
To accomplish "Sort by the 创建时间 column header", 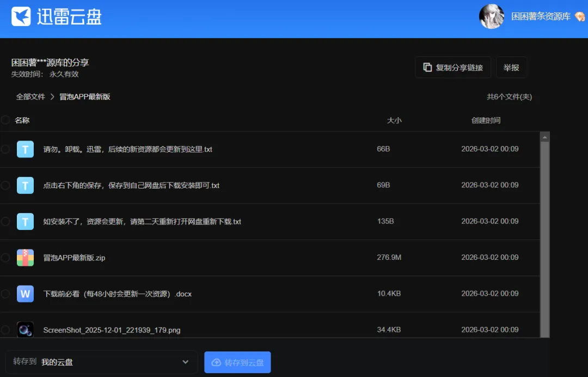I will [486, 120].
